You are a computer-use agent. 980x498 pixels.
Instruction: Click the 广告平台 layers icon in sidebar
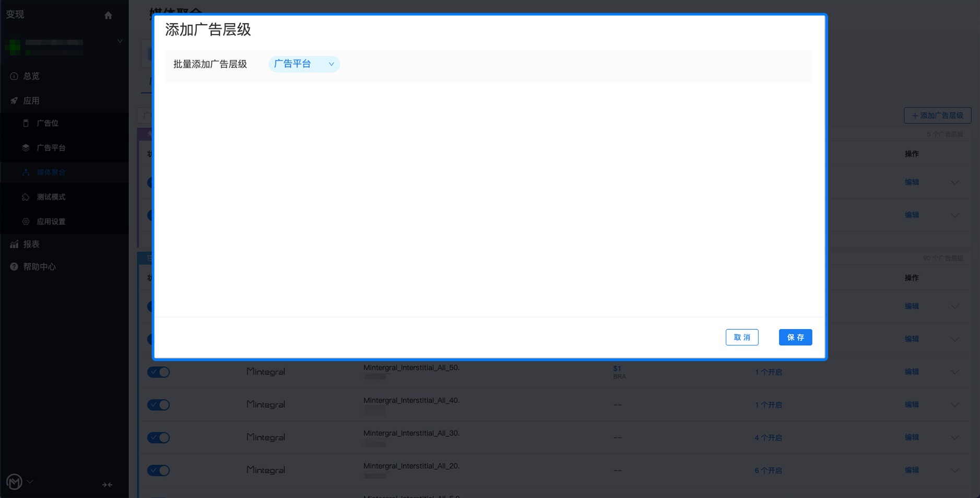coord(26,147)
